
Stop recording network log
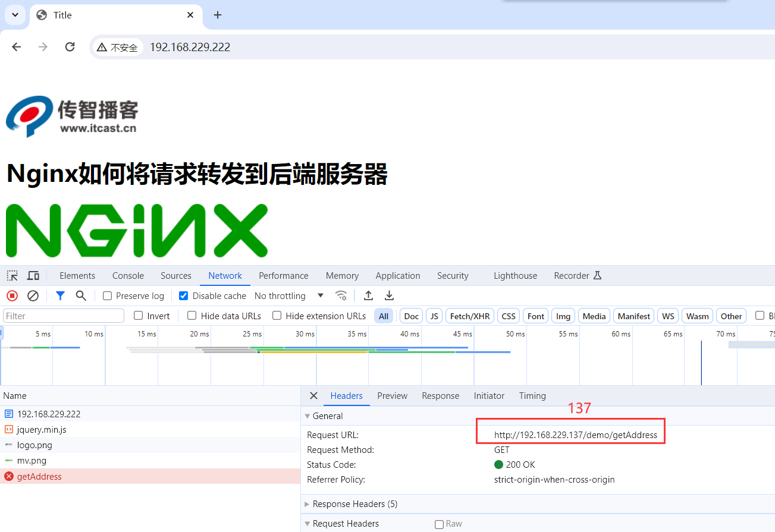tap(12, 295)
